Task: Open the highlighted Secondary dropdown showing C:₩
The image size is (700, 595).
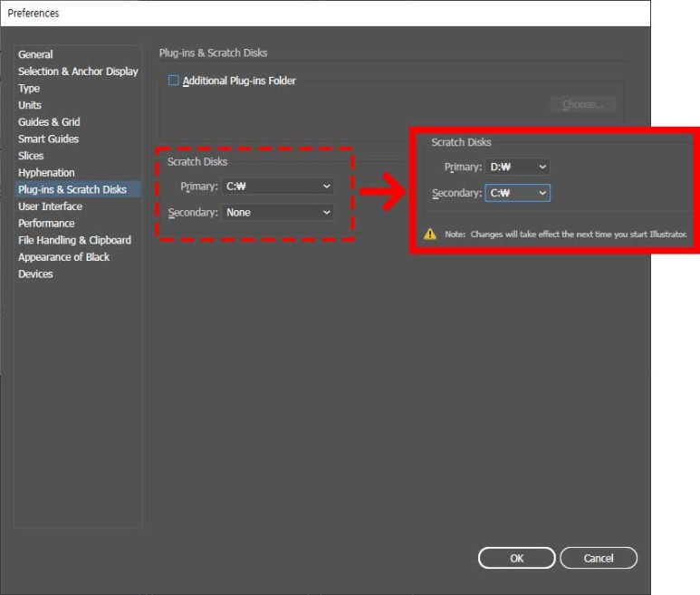Action: (x=517, y=193)
